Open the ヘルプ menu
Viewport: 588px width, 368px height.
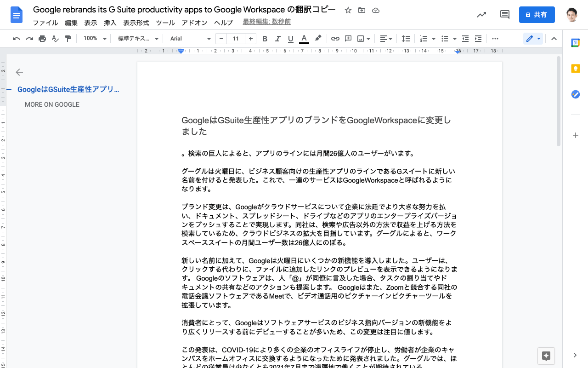[x=224, y=23]
